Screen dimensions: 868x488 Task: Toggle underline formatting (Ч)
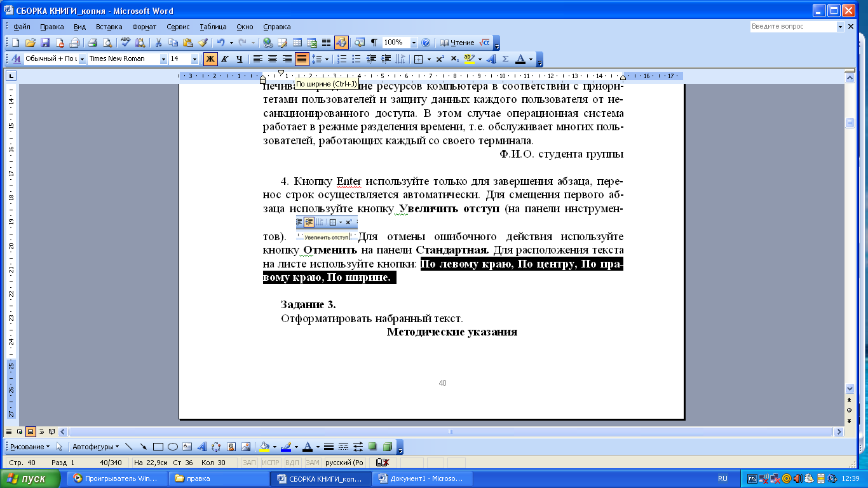(239, 58)
